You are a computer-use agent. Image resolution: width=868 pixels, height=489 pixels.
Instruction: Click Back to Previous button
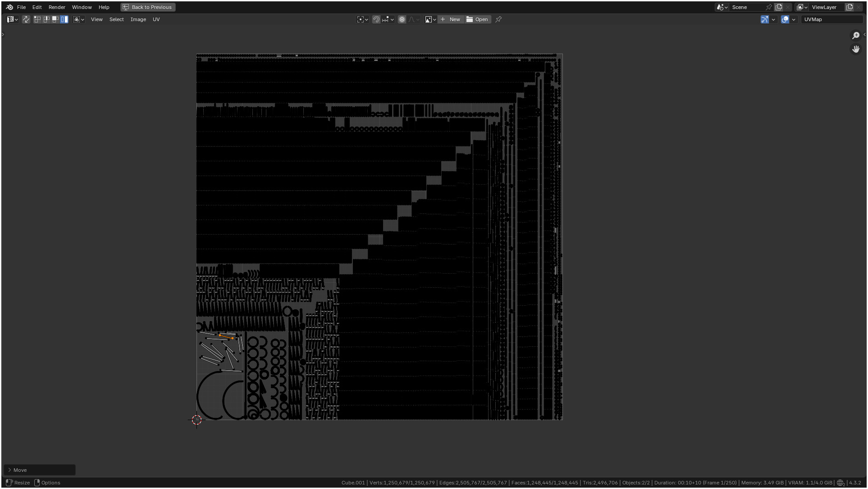point(148,7)
